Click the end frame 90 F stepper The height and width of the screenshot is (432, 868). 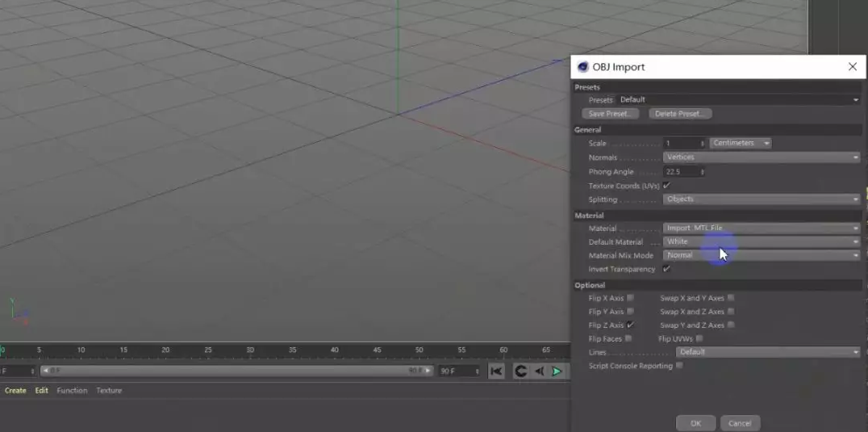point(478,371)
